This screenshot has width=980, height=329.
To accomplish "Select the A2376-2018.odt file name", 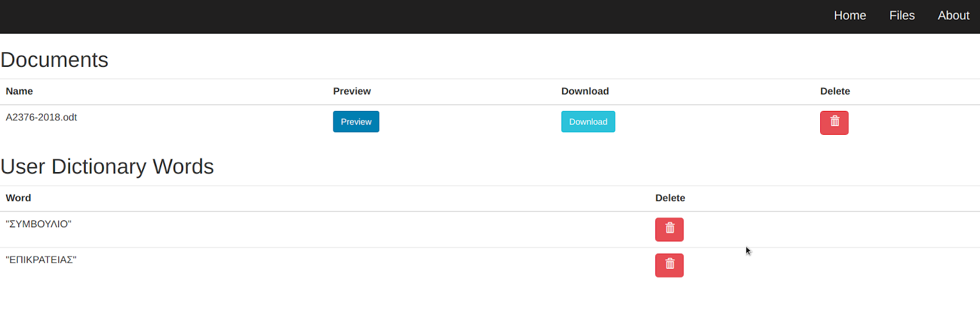I will (41, 117).
